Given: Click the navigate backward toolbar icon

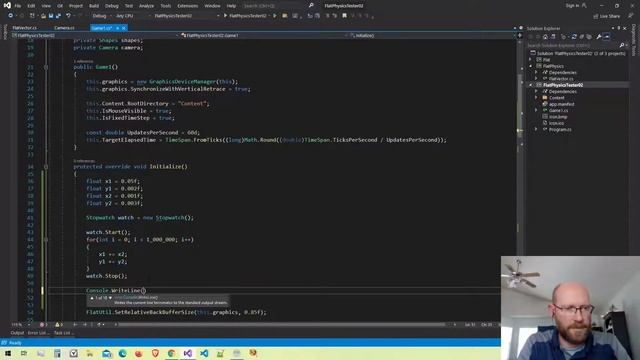Looking at the screenshot, I should click(10, 16).
